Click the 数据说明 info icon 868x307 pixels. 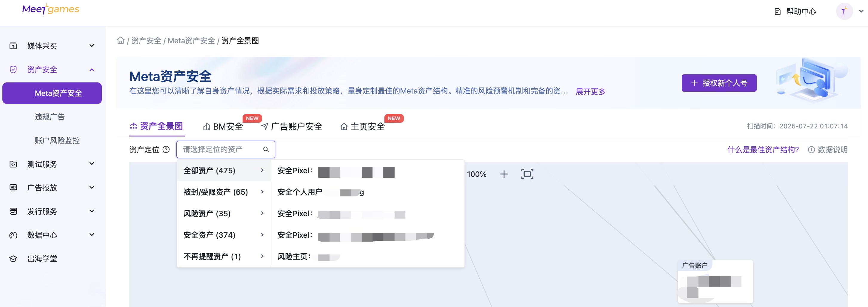coord(811,150)
